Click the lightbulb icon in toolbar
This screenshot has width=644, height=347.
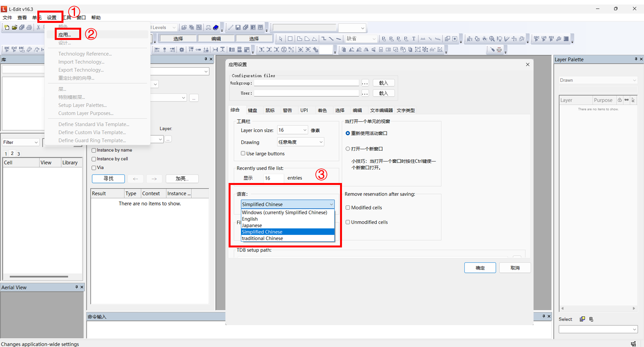tap(499, 39)
